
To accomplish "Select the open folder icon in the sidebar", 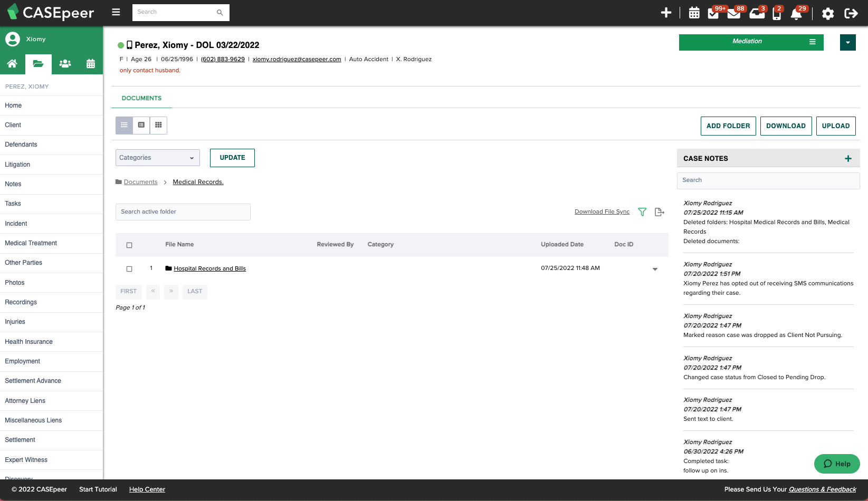I will tap(38, 64).
